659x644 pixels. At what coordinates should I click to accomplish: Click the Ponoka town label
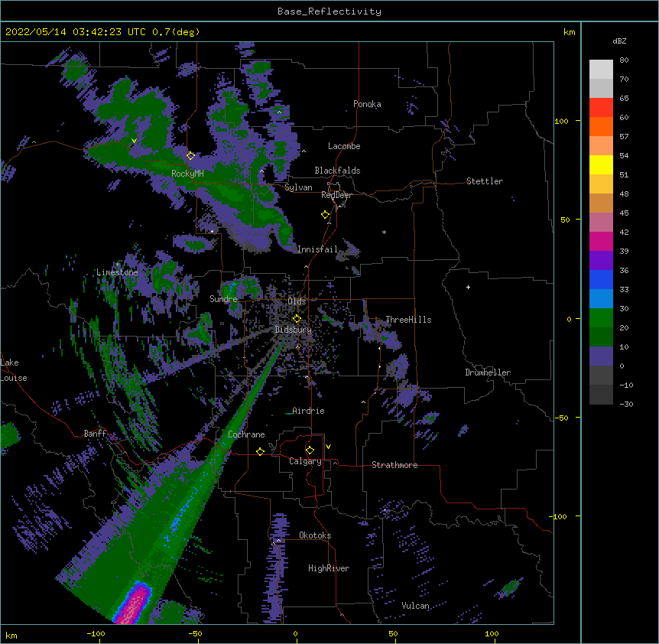pos(367,104)
